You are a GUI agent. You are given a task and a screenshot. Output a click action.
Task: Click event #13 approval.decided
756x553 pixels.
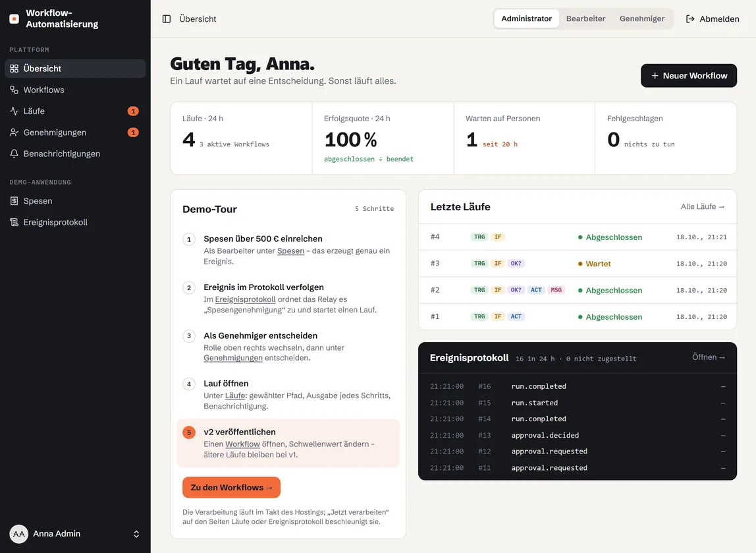(578, 435)
